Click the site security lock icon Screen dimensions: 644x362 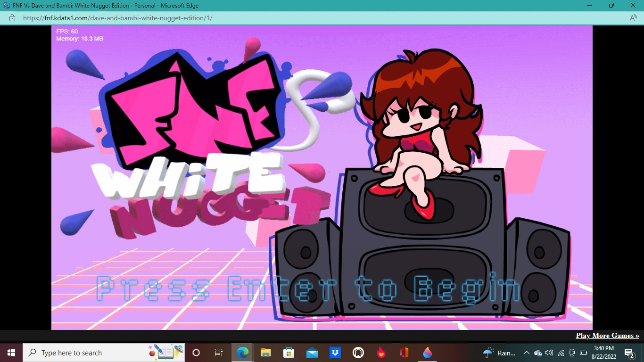click(12, 18)
